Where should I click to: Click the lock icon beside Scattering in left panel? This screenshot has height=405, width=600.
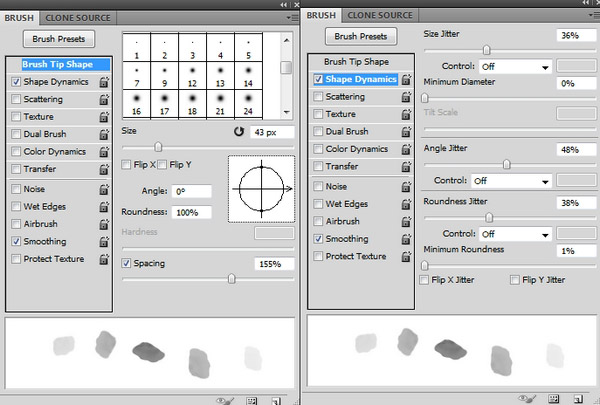(x=104, y=100)
